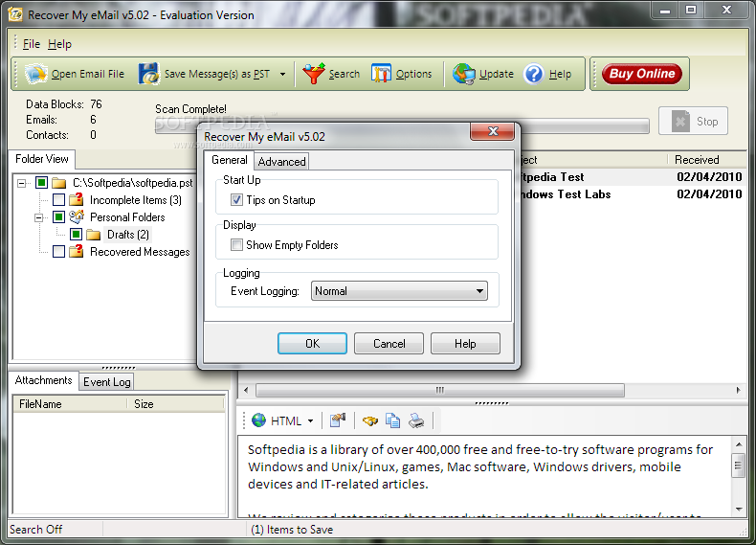Image resolution: width=756 pixels, height=545 pixels.
Task: Select the Attachments tab
Action: click(43, 380)
